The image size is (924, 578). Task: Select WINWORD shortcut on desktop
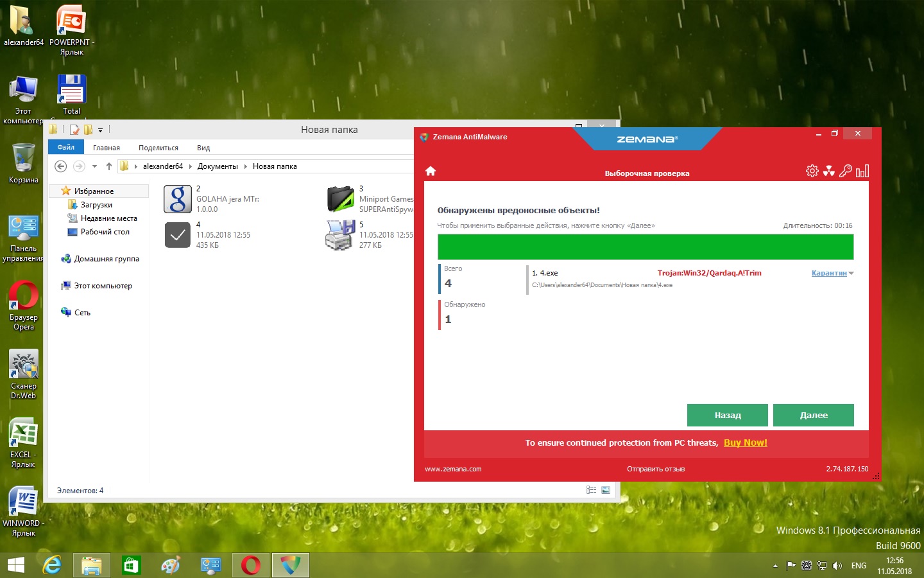coord(24,512)
